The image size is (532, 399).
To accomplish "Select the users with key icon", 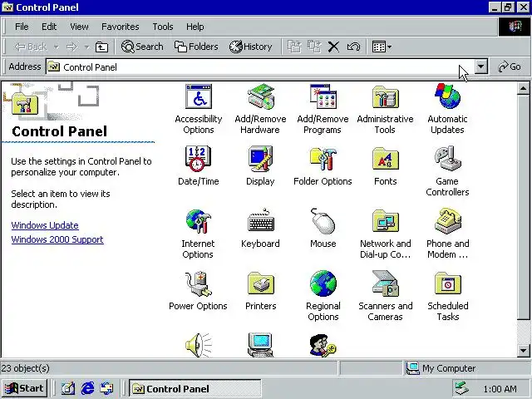I will 323,346.
